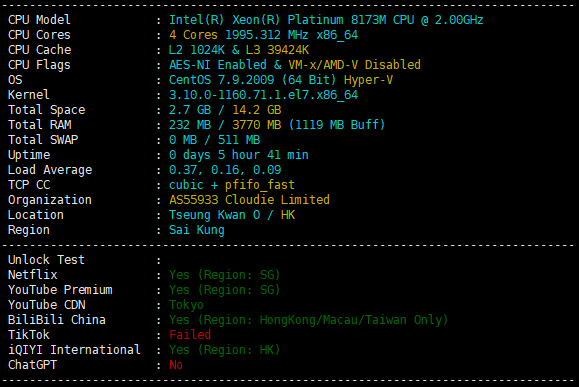Click the 'AES-NI Enabled' flag text
Image resolution: width=579 pixels, height=387 pixels.
pos(218,65)
